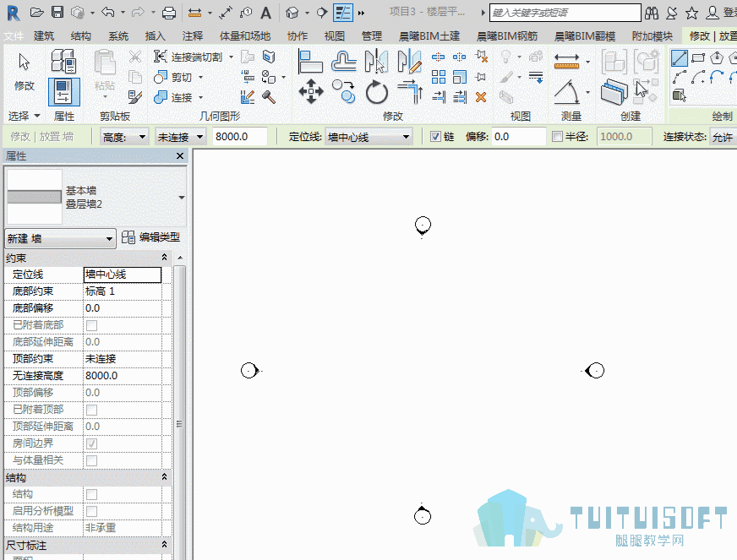Choose the Line draw tool
Viewport: 737px width, 560px height.
click(679, 59)
